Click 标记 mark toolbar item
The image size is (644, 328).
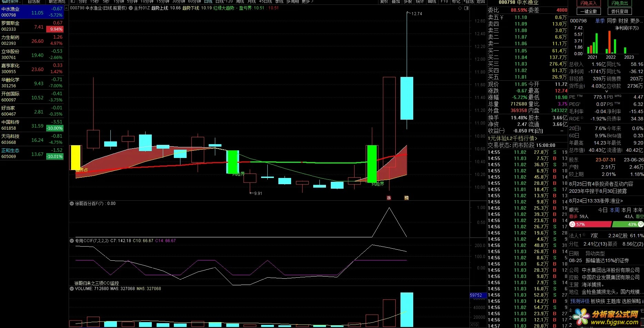point(456,2)
